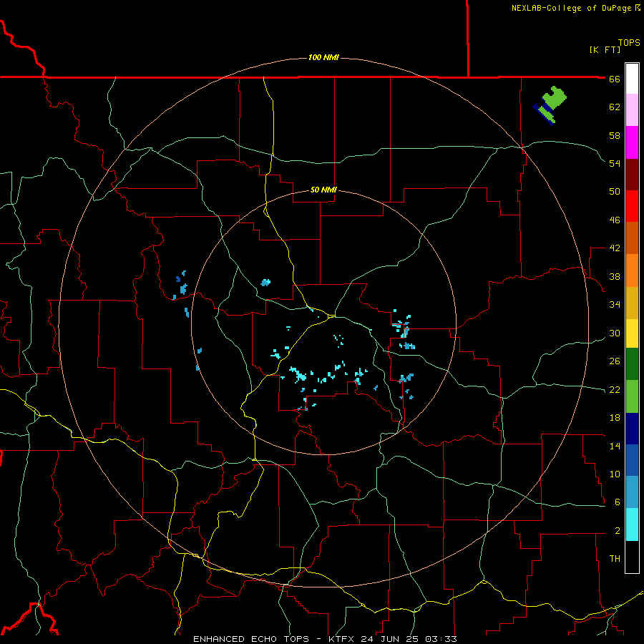Viewport: 644px width, 644px height.
Task: Select the 26 legend value
Action: 615,361
